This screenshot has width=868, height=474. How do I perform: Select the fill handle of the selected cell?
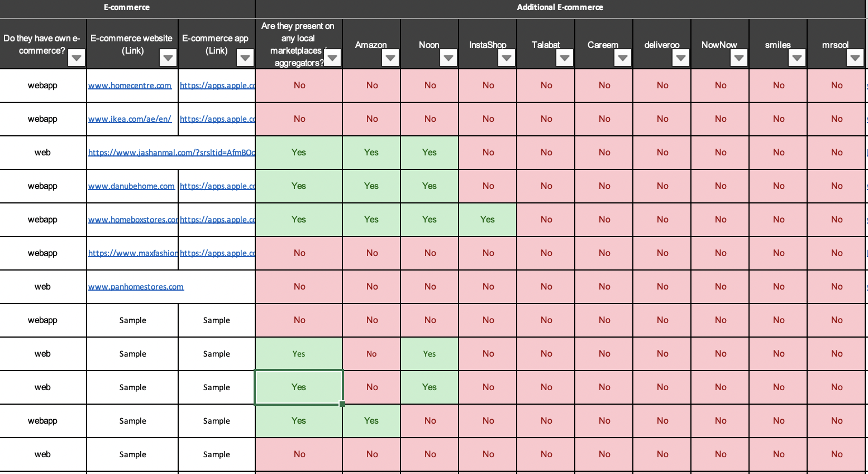click(x=342, y=404)
